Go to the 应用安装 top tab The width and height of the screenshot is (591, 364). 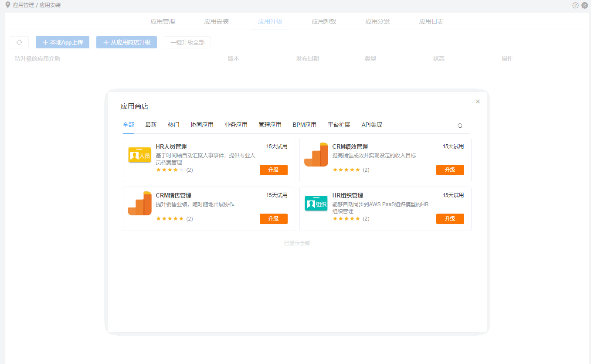tap(217, 21)
